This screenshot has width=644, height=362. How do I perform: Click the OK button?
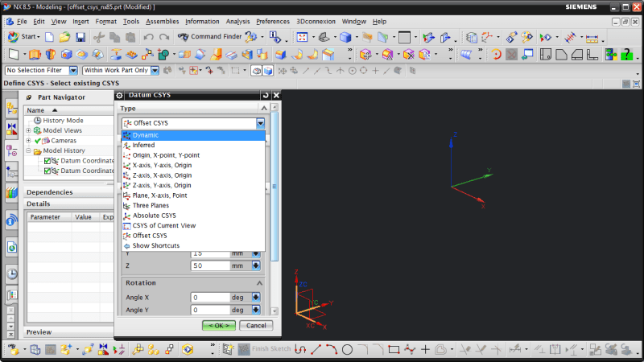218,325
